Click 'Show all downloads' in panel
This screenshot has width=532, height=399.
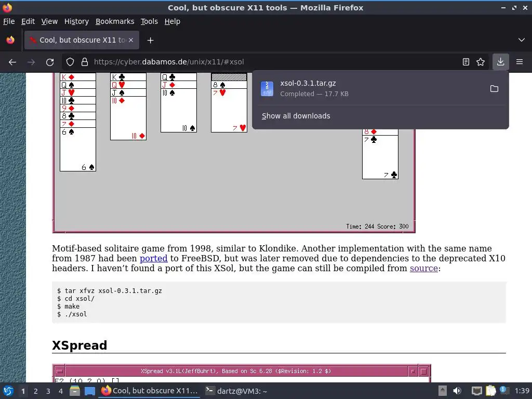point(296,116)
